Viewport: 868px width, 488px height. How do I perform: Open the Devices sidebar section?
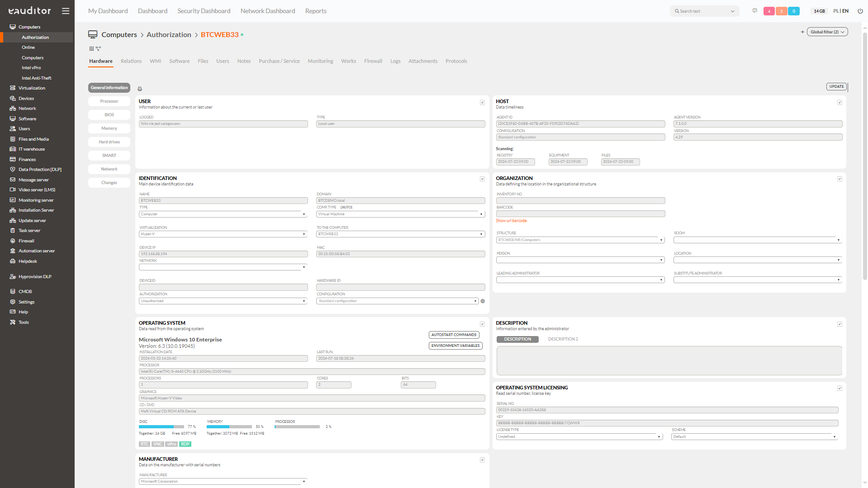26,98
